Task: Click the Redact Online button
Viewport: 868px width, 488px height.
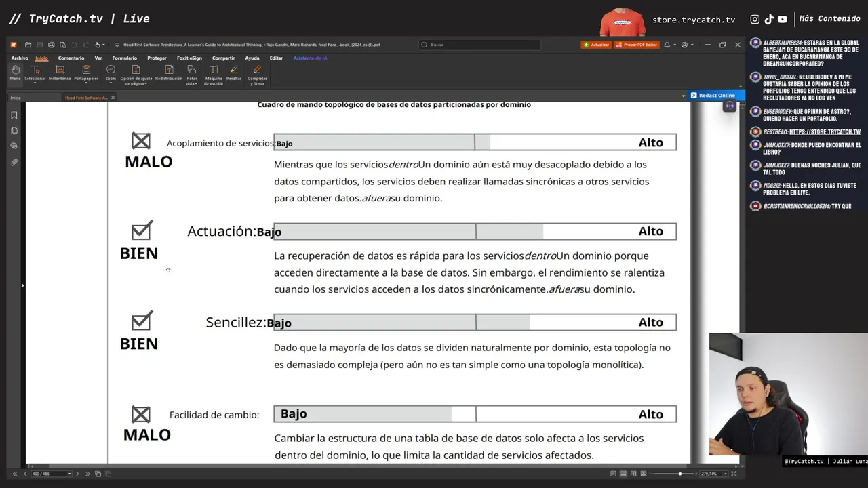Action: tap(717, 96)
